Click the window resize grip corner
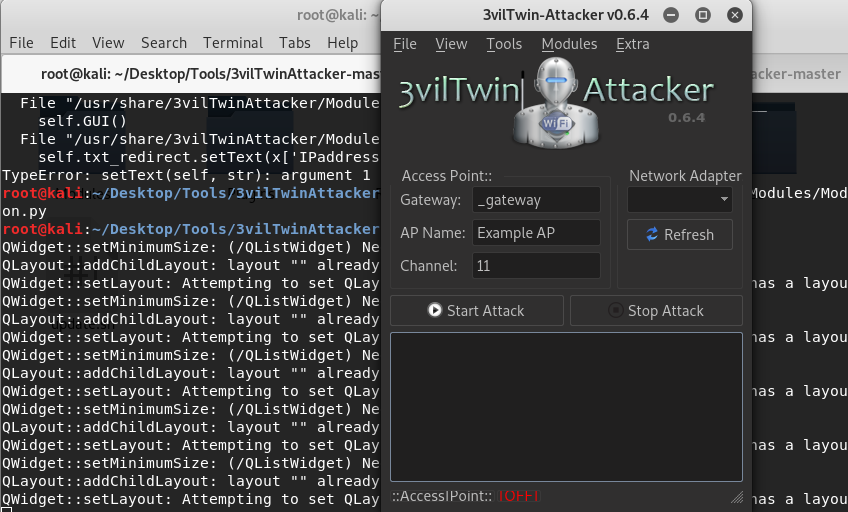Screen dimensions: 848x512 click(737, 497)
